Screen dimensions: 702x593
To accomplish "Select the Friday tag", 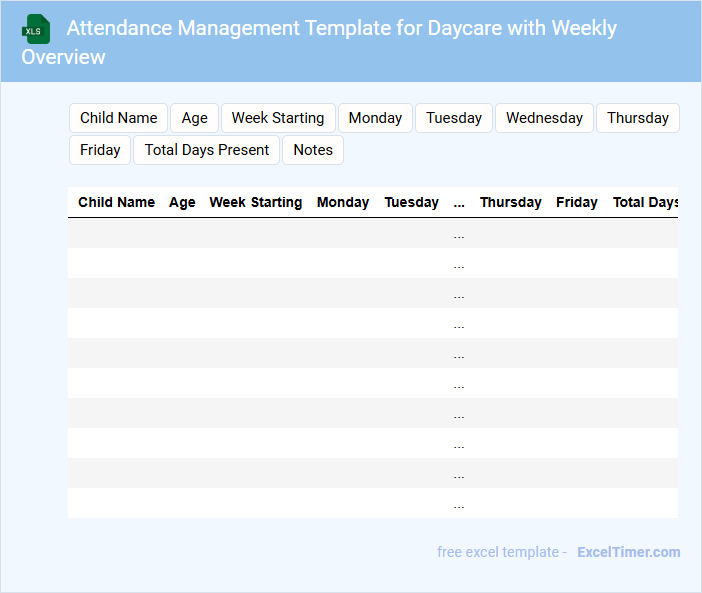I will coord(100,150).
